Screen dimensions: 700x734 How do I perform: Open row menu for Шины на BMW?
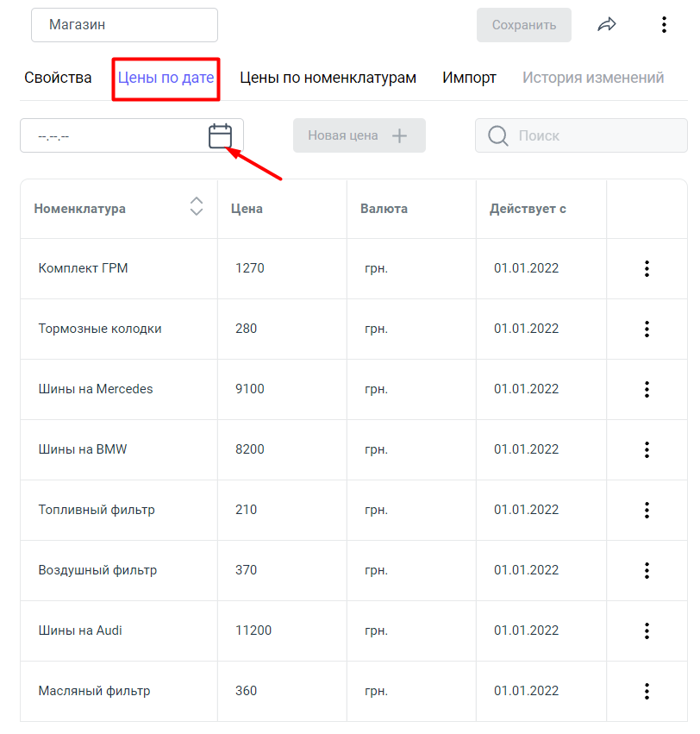647,449
